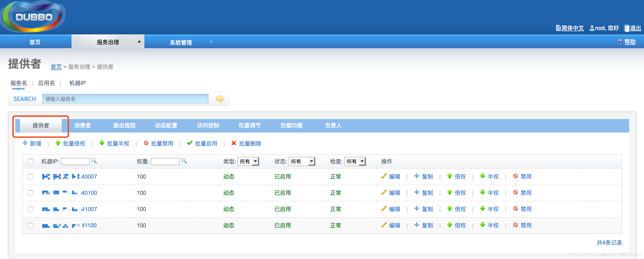644x259 pixels.
Task: Click the magnifier beside 机器IP filter
Action: pos(94,161)
